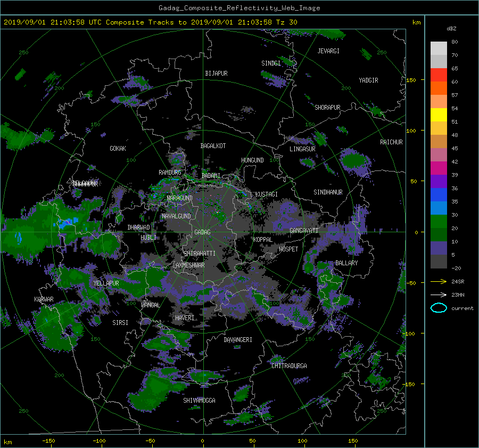This screenshot has width=479, height=448.
Task: Click the yellow 24SR track arrow
Action: [439, 281]
